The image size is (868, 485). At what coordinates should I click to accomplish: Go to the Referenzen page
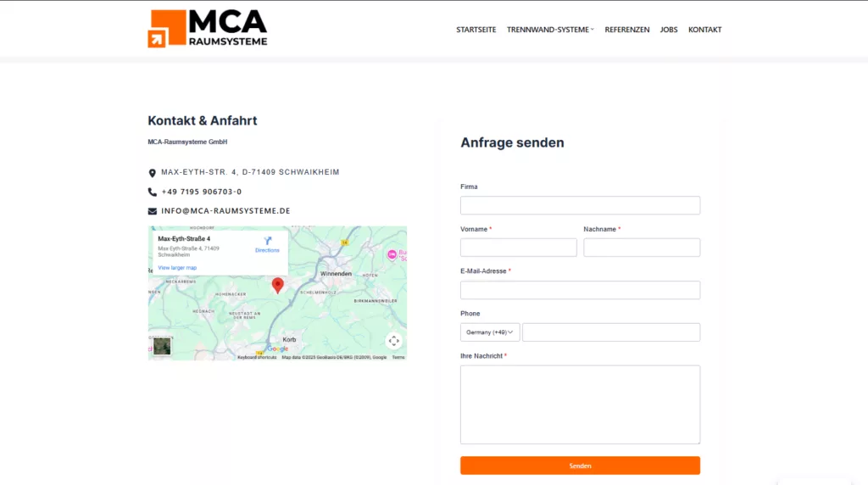[626, 30]
